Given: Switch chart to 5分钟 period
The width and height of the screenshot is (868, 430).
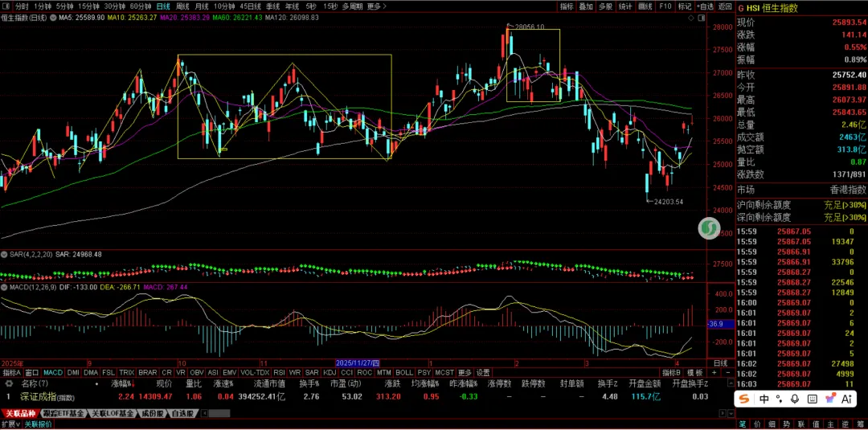Looking at the screenshot, I should (x=65, y=6).
